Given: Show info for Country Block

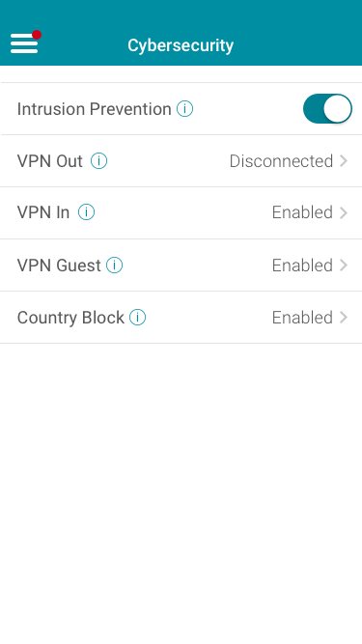Looking at the screenshot, I should (x=137, y=318).
